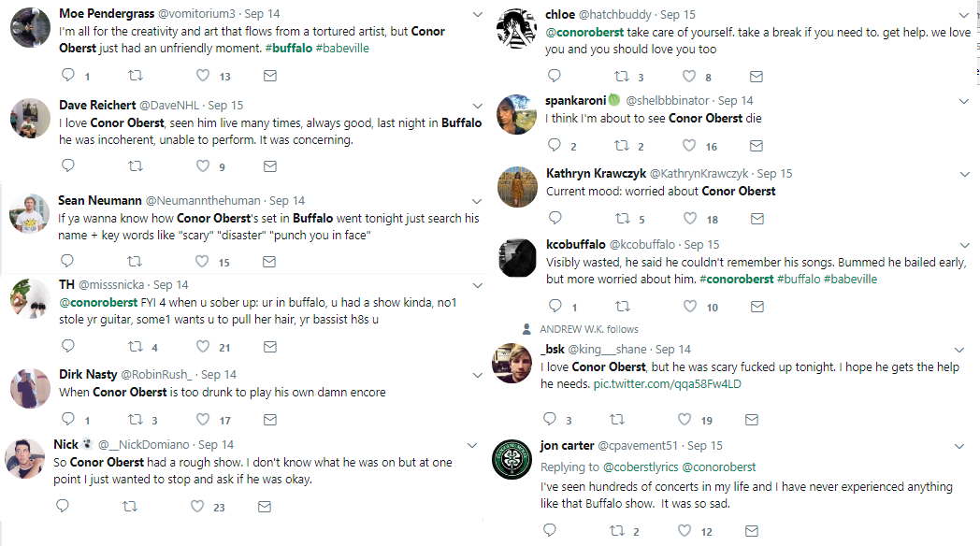
Task: Open jon carter's avatar
Action: click(513, 459)
